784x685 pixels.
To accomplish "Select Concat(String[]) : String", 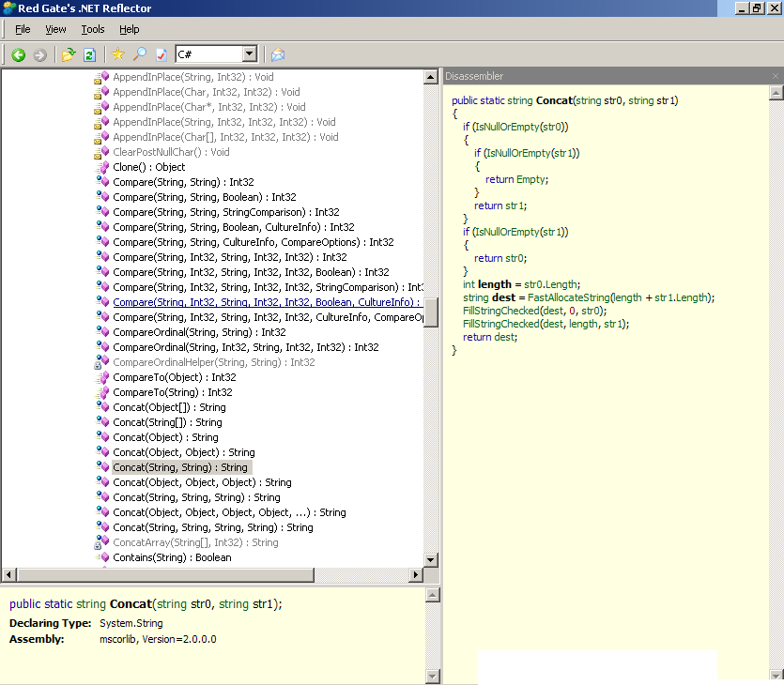I will pyautogui.click(x=167, y=422).
